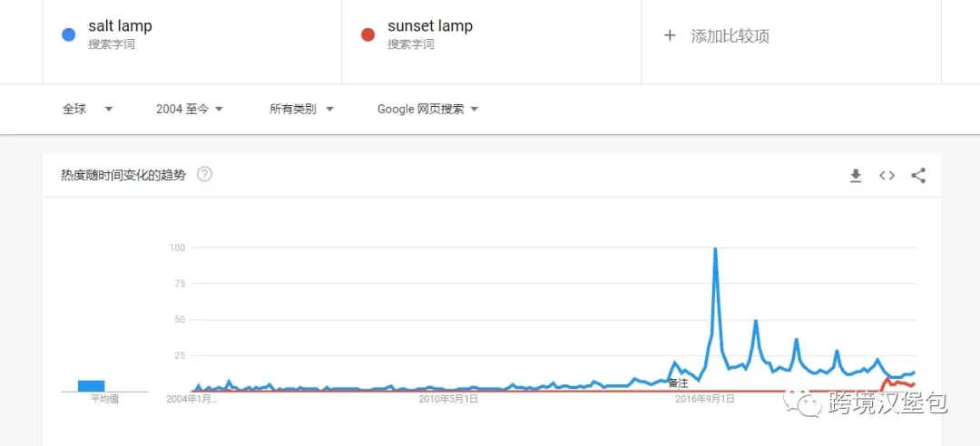980x446 pixels.
Task: Open the embed code icon
Action: pos(887,176)
